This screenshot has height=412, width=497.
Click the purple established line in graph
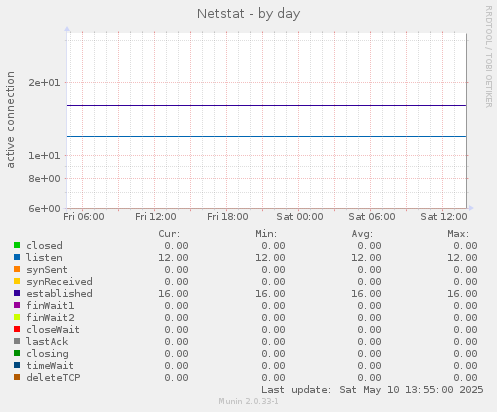pyautogui.click(x=267, y=105)
